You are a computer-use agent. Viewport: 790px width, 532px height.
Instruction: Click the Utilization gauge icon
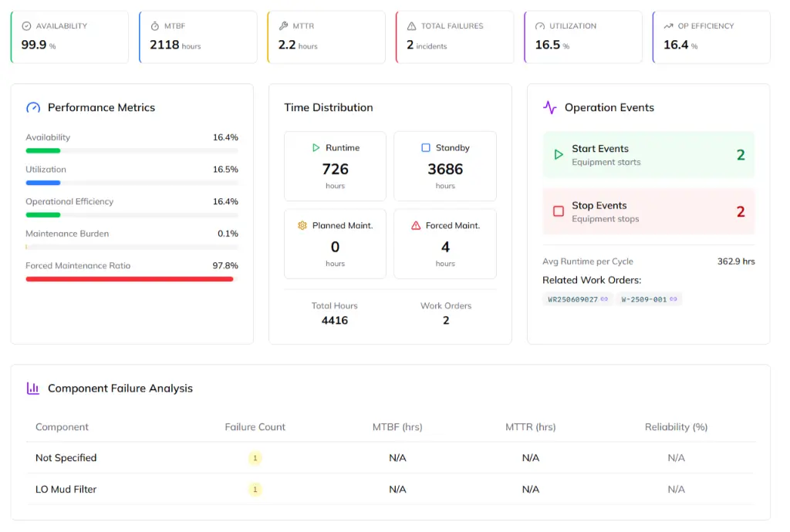[x=540, y=26]
